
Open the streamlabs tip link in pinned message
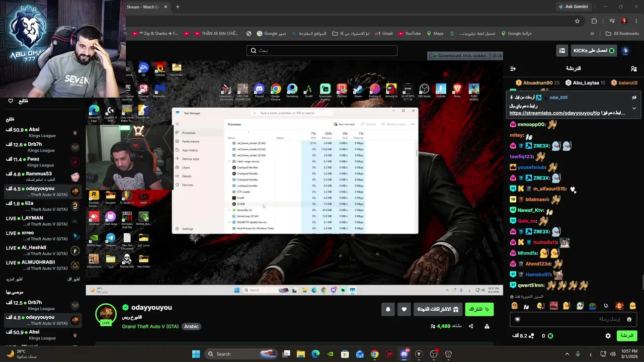[x=554, y=114]
